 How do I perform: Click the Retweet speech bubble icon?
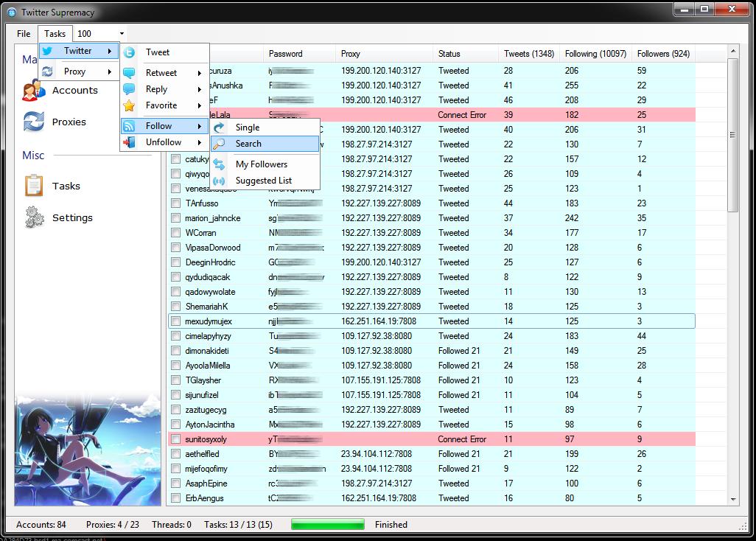click(129, 73)
